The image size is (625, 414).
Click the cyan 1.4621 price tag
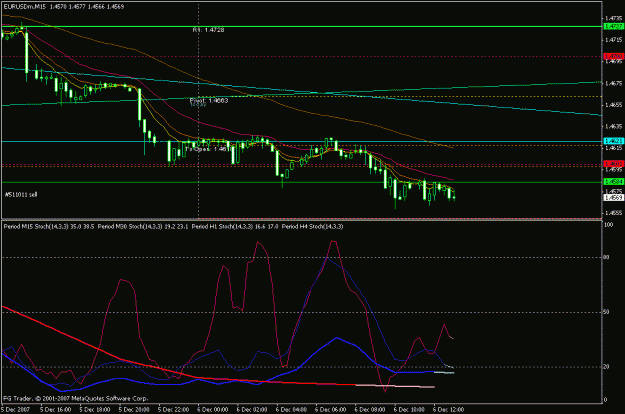pos(613,141)
